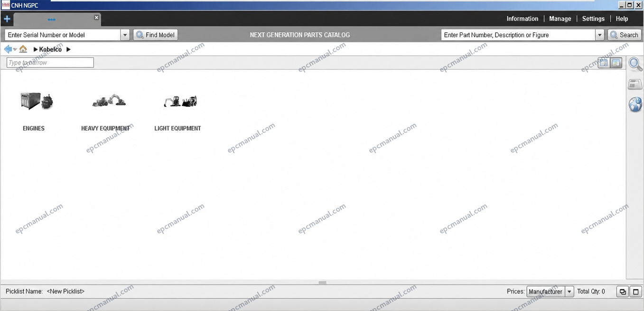
Task: Click the LIGHT EQUIPMENT label
Action: 177,128
